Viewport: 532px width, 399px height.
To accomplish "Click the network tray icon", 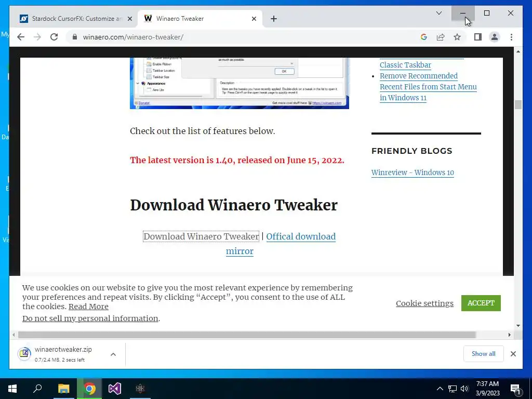I will coord(453,389).
